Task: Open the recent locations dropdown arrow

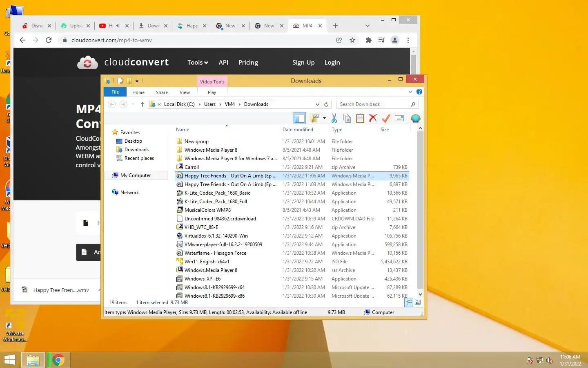Action: pyautogui.click(x=133, y=104)
